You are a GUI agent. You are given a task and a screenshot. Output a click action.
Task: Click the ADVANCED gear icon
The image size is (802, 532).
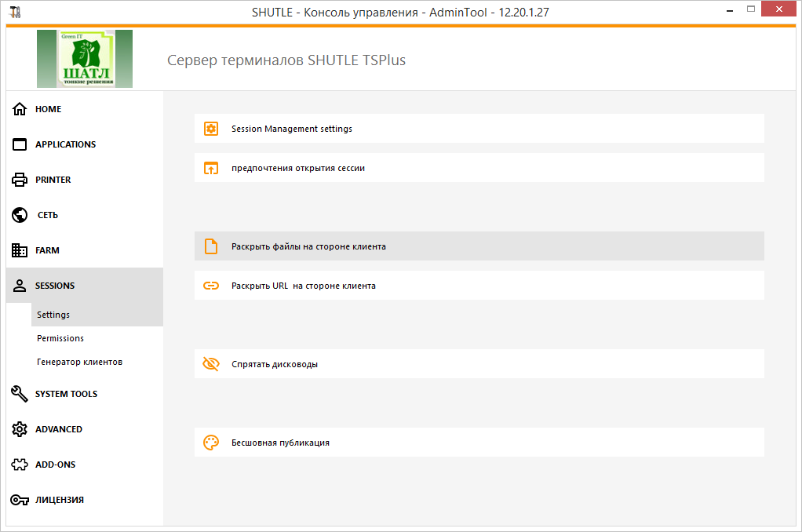[19, 429]
